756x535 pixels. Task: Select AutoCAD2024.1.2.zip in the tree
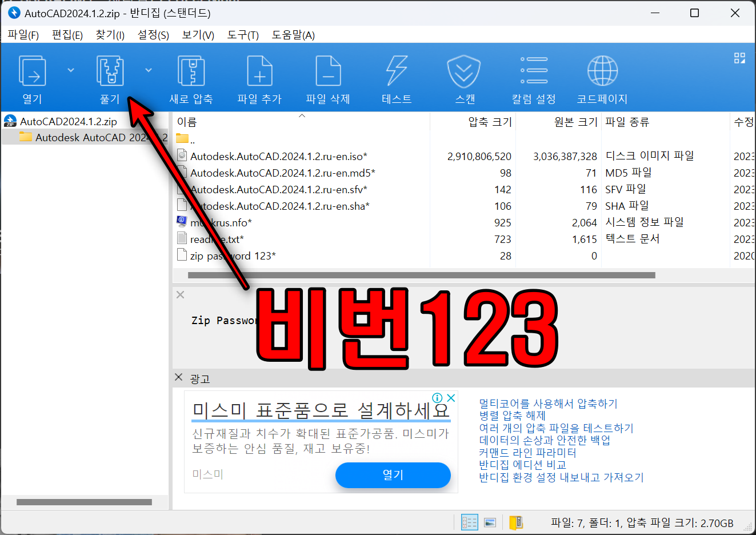pos(69,121)
